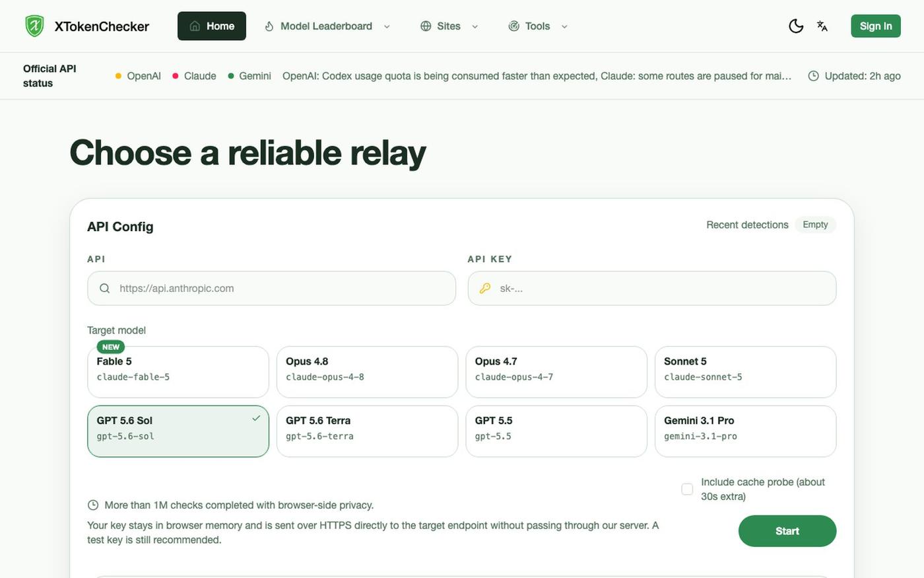Click the XTokenChecker brand name
This screenshot has width=924, height=578.
(x=102, y=26)
